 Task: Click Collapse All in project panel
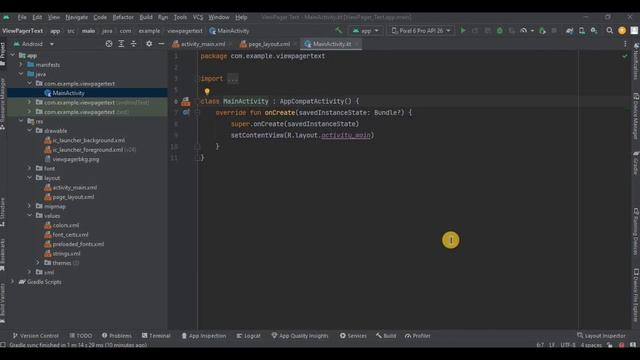(133, 44)
